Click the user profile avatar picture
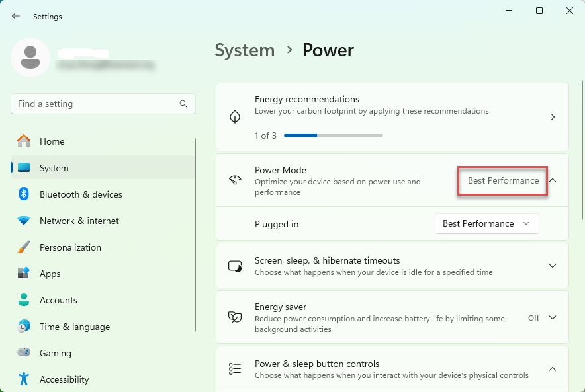Screen dimensions: 585x392 coord(30,58)
